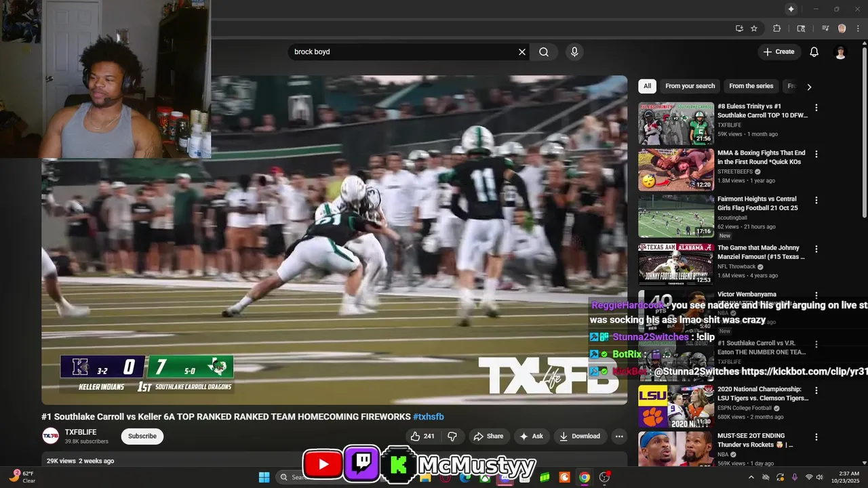Viewport: 868px width, 488px height.
Task: Click the search magnifier button beside 'brock boyd'
Action: (x=544, y=52)
